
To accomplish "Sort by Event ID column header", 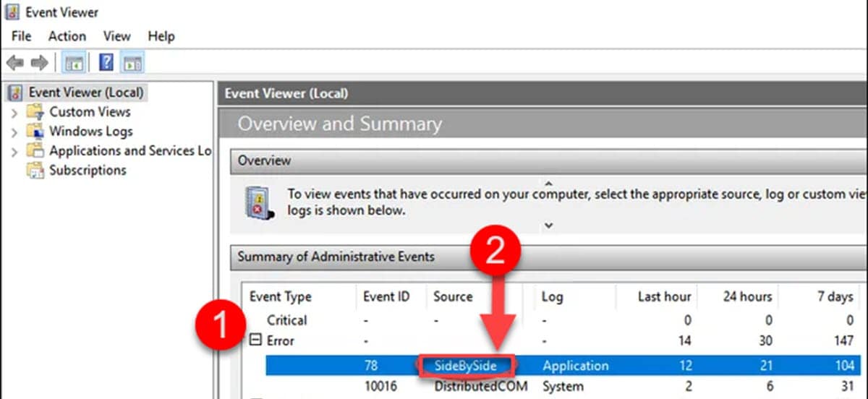I will [386, 296].
